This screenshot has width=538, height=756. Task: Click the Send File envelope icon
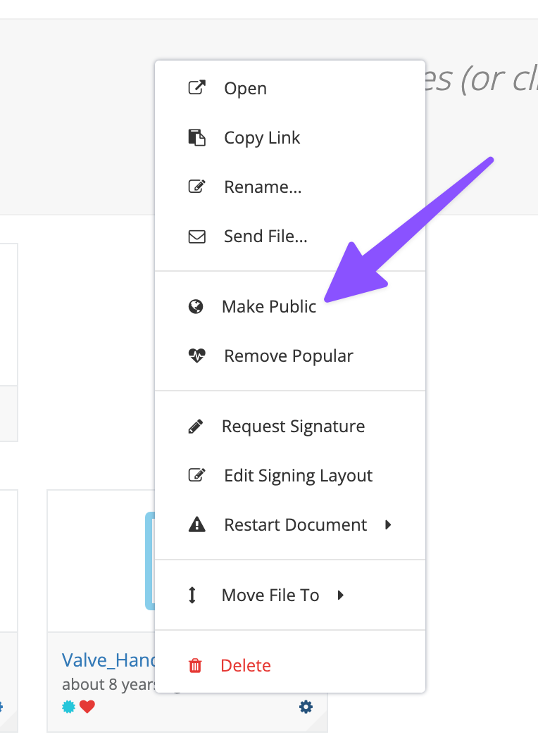pos(196,237)
